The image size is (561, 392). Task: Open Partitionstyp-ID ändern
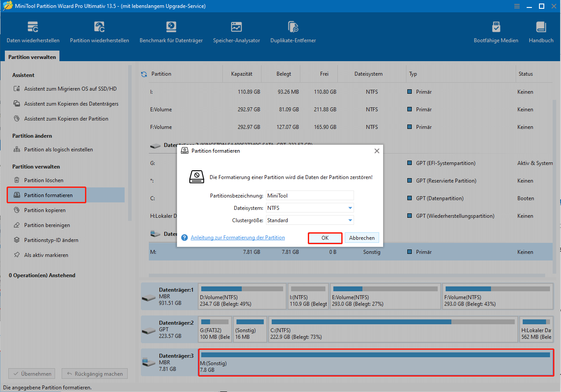tap(51, 240)
